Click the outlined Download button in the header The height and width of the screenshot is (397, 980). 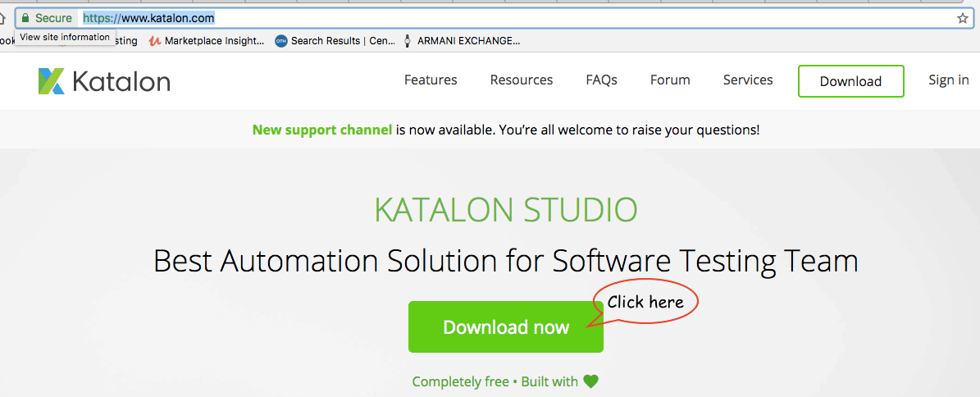[850, 81]
